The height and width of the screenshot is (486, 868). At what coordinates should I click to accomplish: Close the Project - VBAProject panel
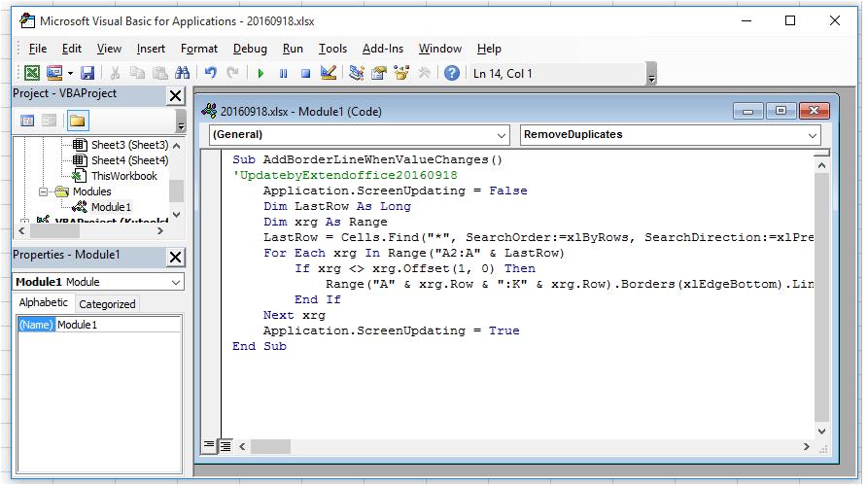[x=176, y=96]
